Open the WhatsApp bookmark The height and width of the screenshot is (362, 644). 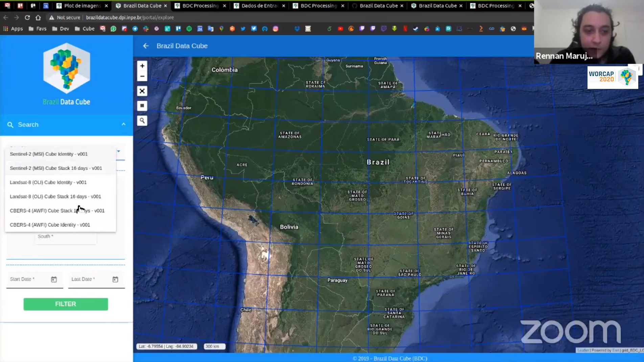coord(113,29)
